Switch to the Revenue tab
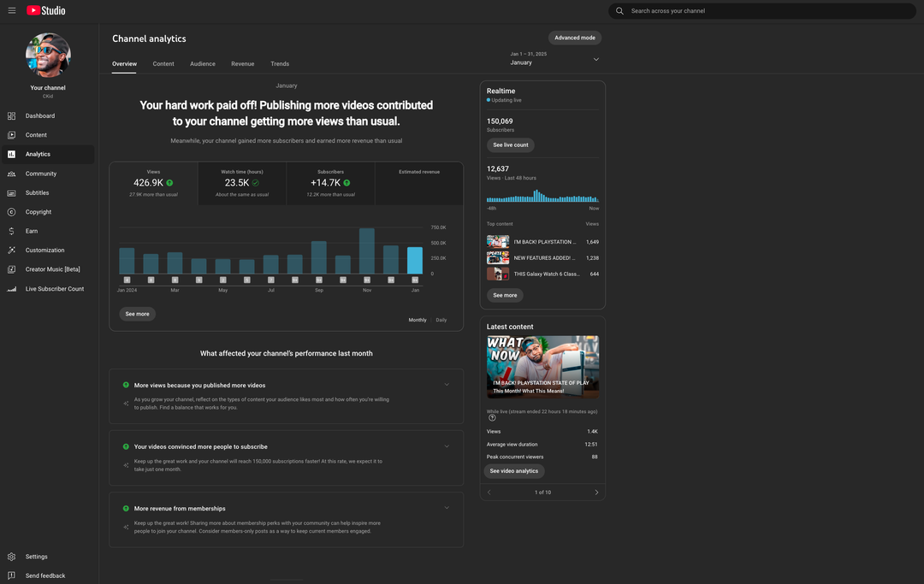The image size is (924, 584). [x=242, y=64]
